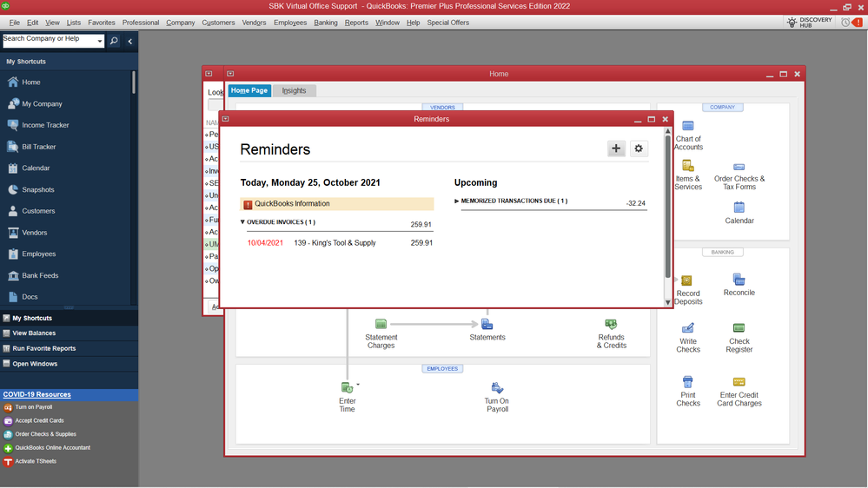868x488 pixels.
Task: Open the File menu
Action: [x=15, y=23]
